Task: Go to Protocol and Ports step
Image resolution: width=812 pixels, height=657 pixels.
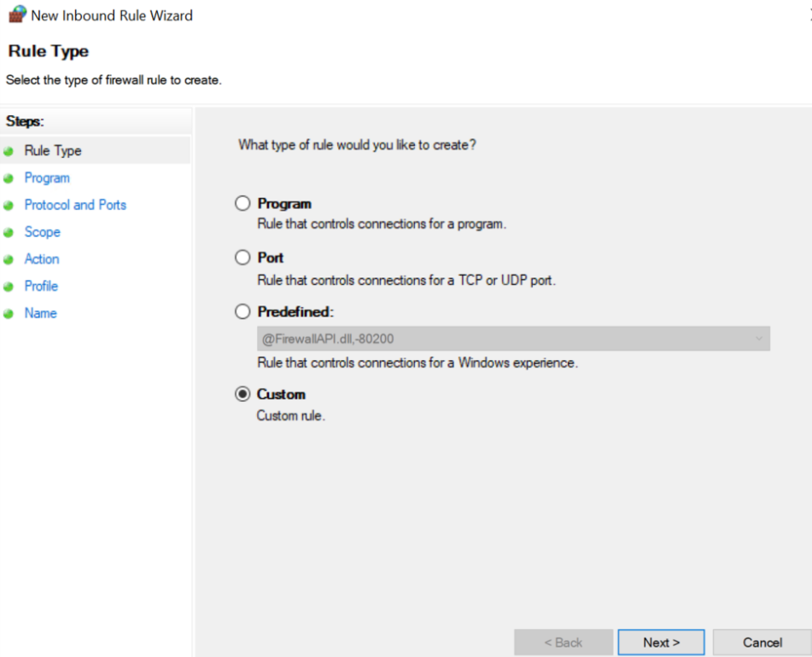Action: [75, 205]
